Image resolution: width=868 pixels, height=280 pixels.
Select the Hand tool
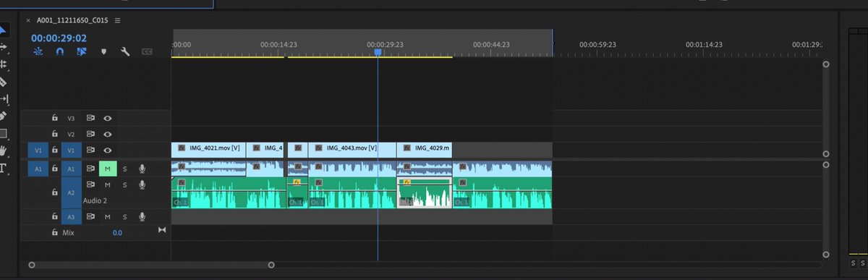[3, 150]
